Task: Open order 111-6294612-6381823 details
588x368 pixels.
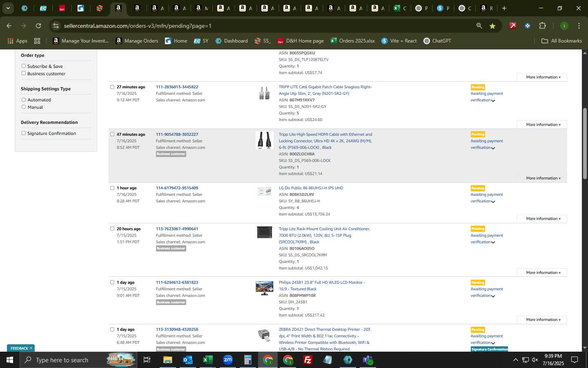Action: click(x=177, y=283)
